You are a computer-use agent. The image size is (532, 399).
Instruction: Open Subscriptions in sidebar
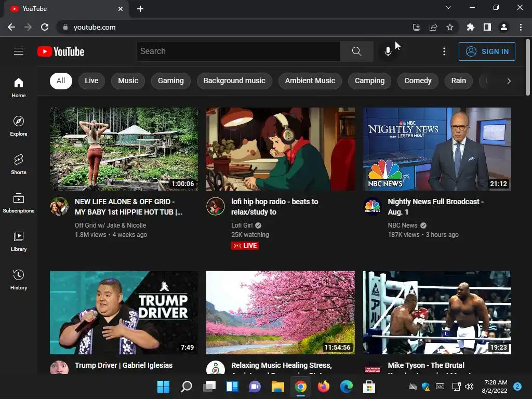(19, 203)
